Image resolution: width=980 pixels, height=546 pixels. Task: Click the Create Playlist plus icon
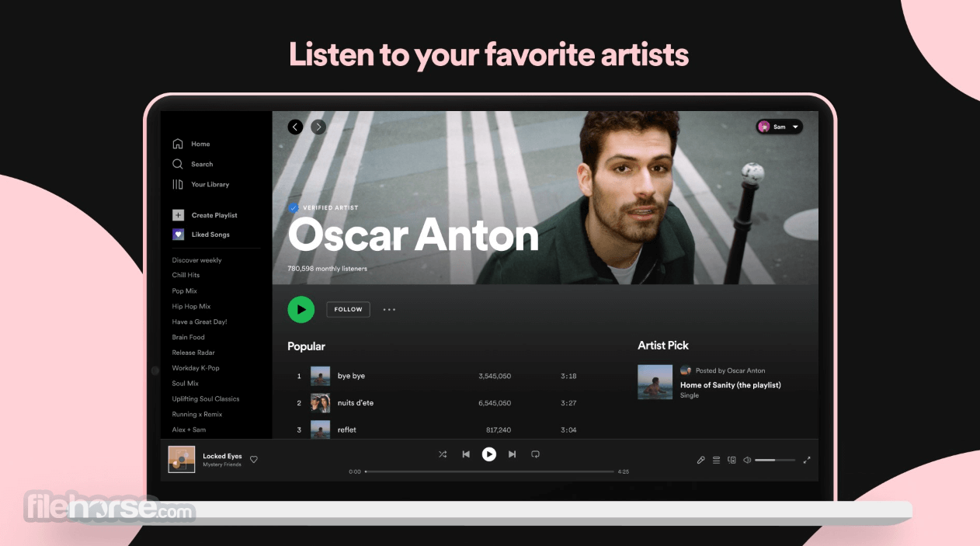click(178, 215)
